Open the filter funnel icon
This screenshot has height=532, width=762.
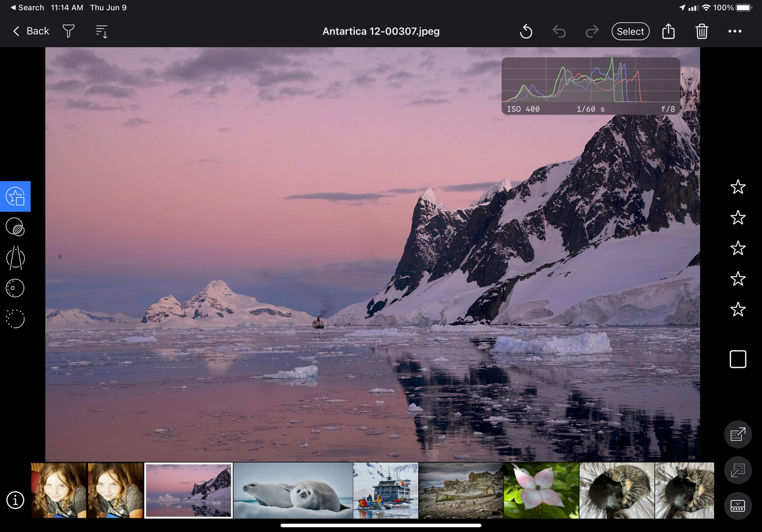pyautogui.click(x=69, y=31)
